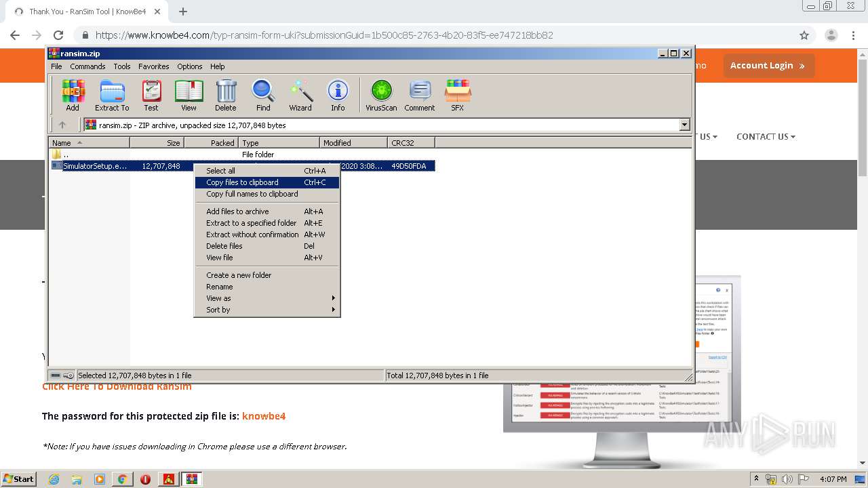868x488 pixels.
Task: Sort by the Name column header
Action: pos(90,142)
